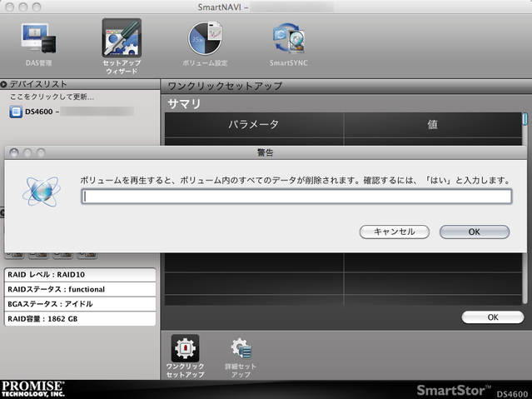Open the 詳細セットアップ gear icon
This screenshot has width=532, height=399.
coord(241,350)
